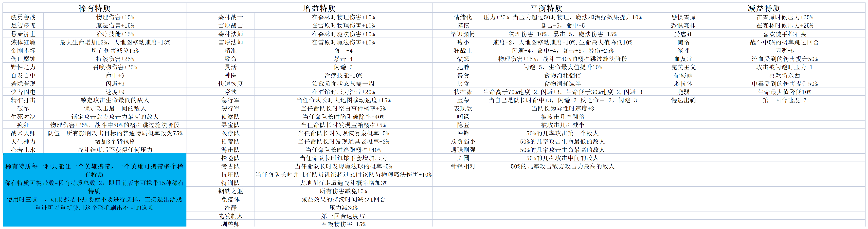This screenshot has width=868, height=229.
Task: Select the 生死对决 cell
Action: tap(23, 117)
